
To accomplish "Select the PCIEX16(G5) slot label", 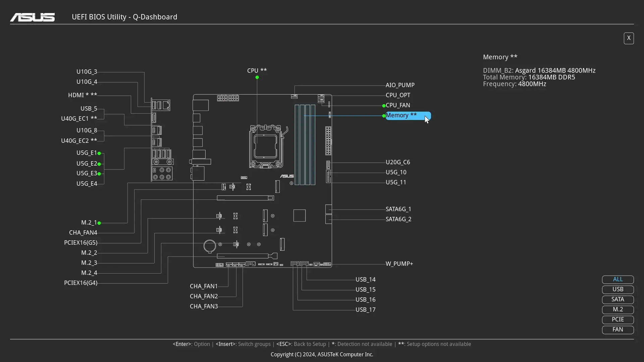I will tap(80, 243).
